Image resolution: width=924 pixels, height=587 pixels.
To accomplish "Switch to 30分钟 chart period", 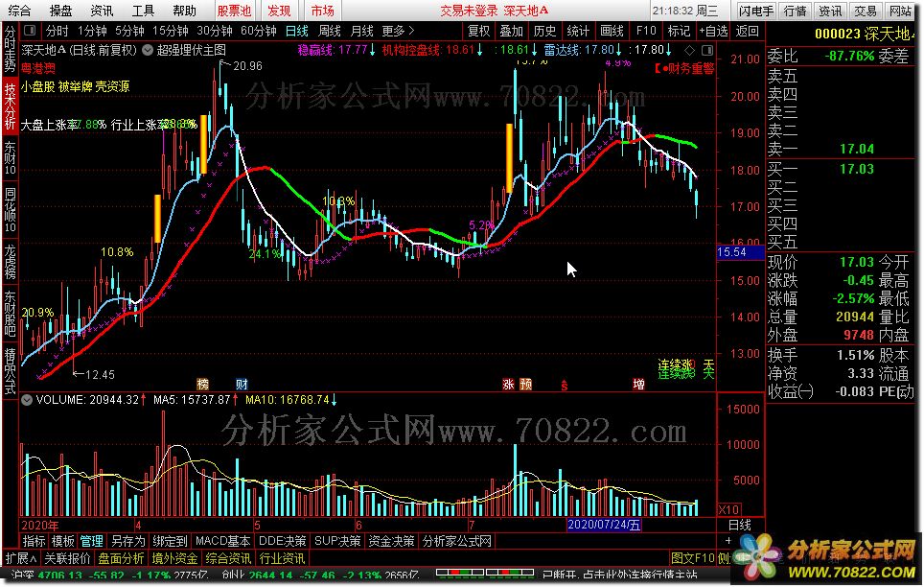I will coord(215,31).
